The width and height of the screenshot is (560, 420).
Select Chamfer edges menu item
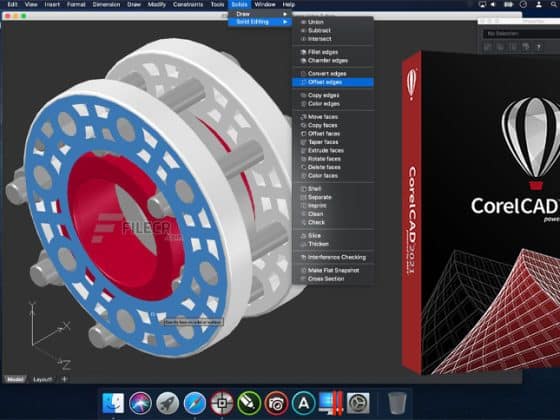pos(333,61)
